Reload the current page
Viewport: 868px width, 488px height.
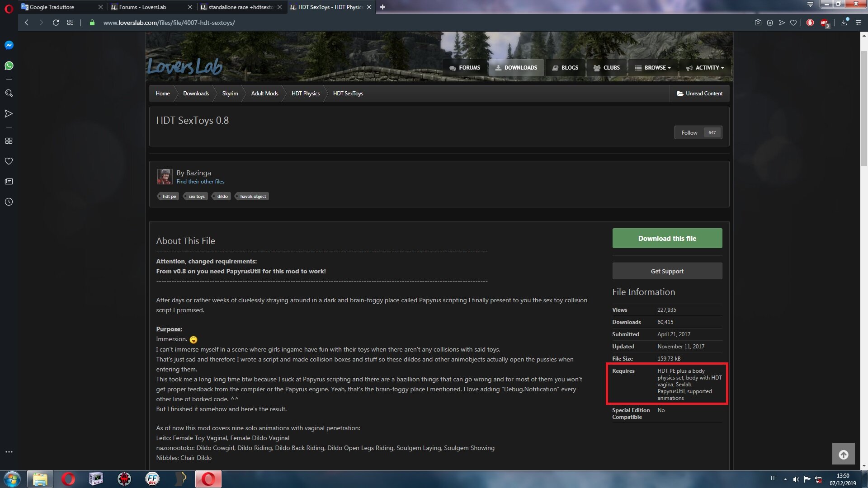coord(56,23)
